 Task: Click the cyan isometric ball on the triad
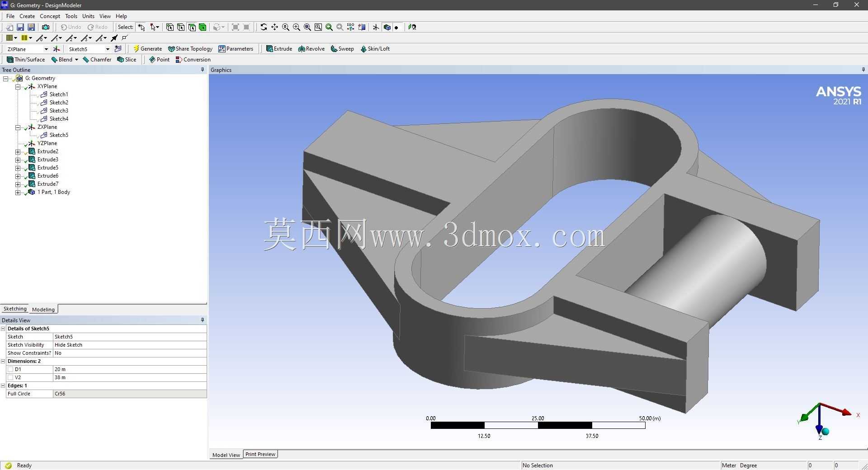coord(826,432)
